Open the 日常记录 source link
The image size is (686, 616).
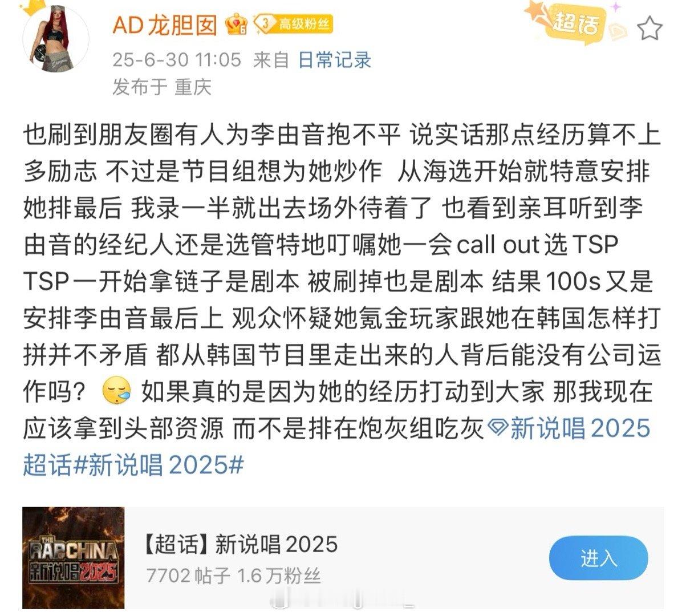click(x=335, y=60)
